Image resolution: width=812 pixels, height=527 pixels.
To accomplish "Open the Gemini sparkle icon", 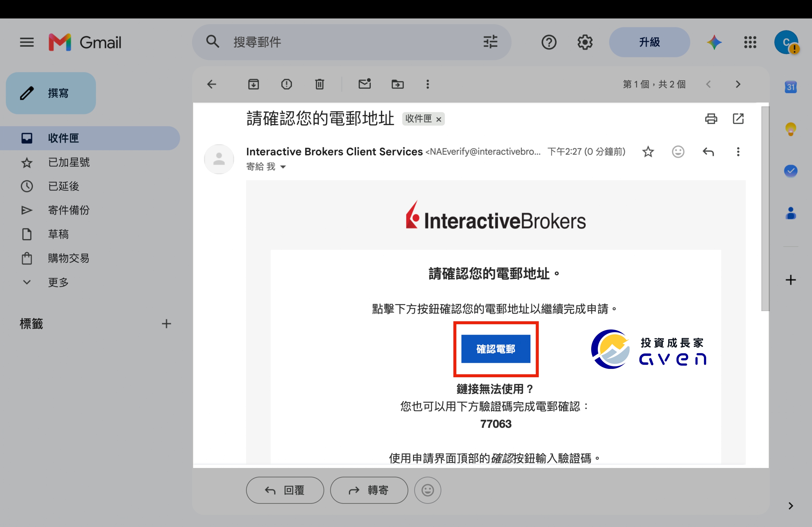I will [x=714, y=42].
